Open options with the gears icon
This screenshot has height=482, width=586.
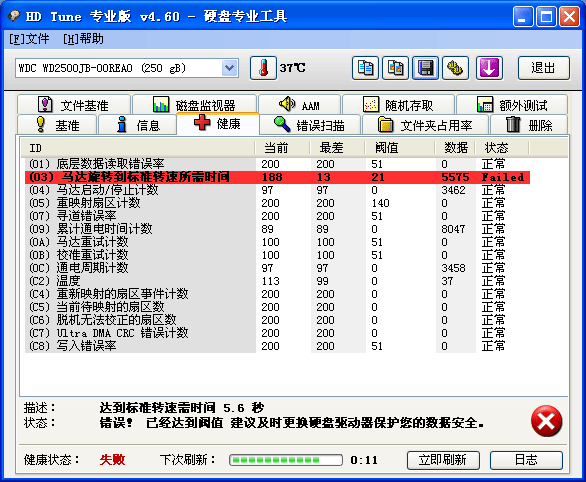coord(455,68)
